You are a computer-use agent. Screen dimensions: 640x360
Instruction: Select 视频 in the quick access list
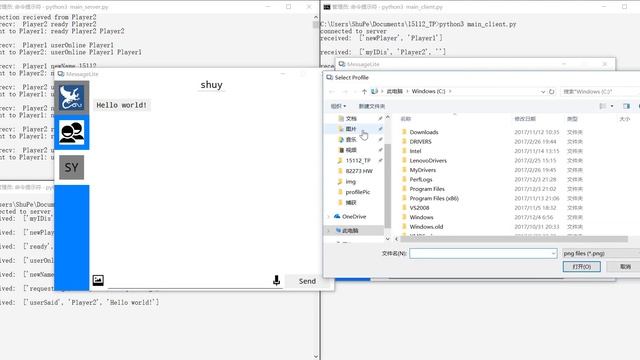pyautogui.click(x=351, y=150)
